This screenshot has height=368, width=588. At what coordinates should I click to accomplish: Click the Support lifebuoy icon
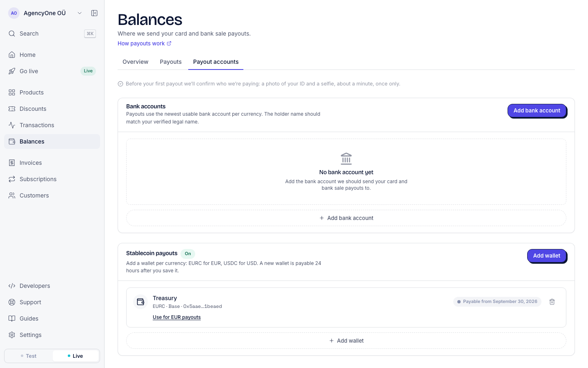pyautogui.click(x=12, y=302)
